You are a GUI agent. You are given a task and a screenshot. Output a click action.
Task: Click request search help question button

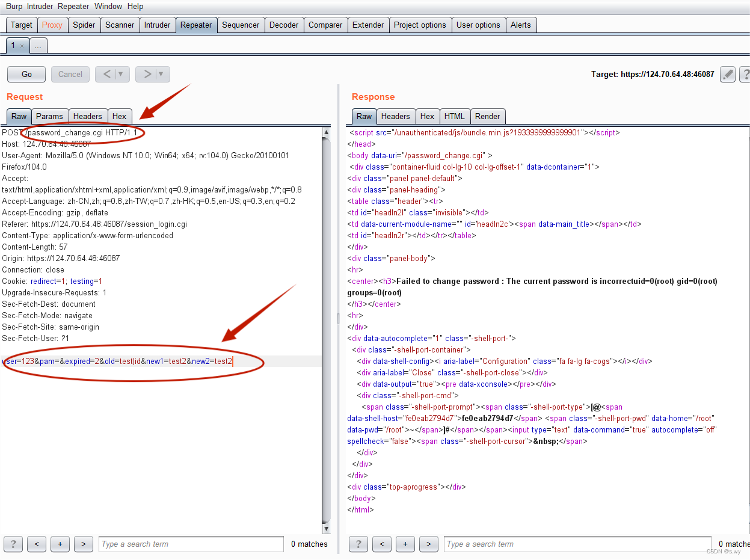click(13, 544)
